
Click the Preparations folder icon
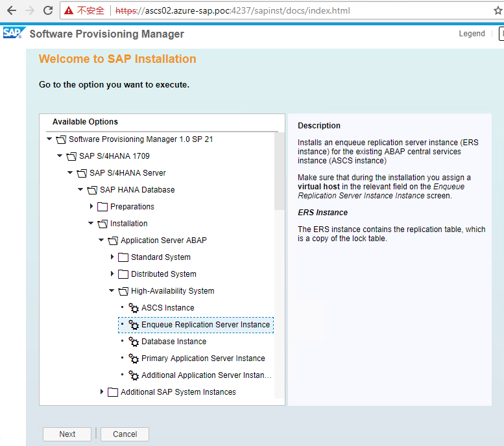click(102, 207)
